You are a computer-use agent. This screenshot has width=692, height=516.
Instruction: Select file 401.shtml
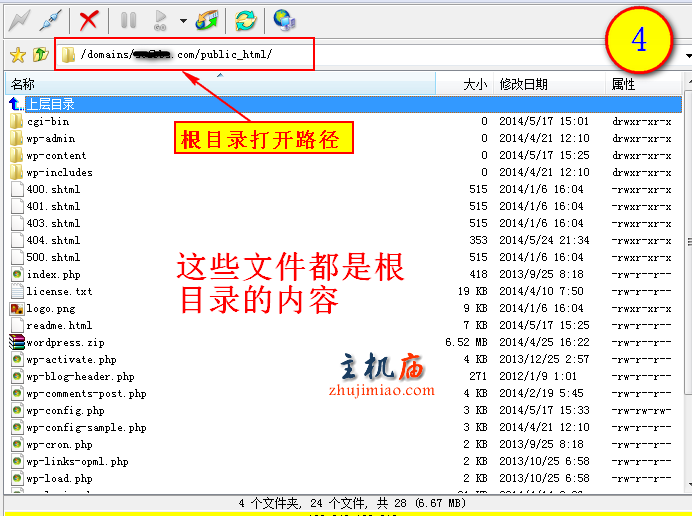click(x=53, y=207)
